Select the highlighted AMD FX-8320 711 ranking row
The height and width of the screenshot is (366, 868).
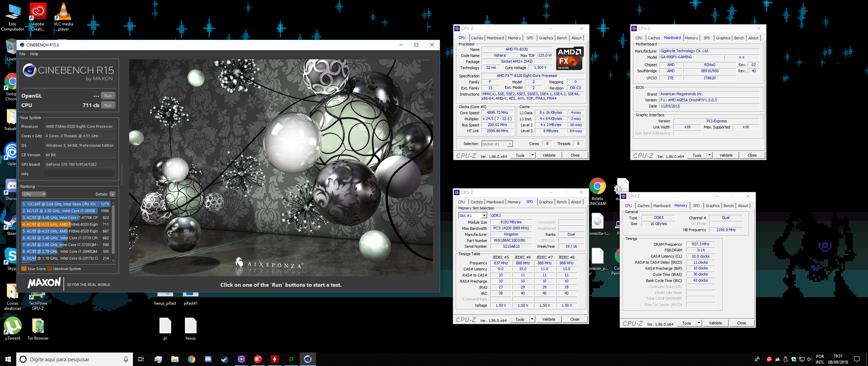66,224
